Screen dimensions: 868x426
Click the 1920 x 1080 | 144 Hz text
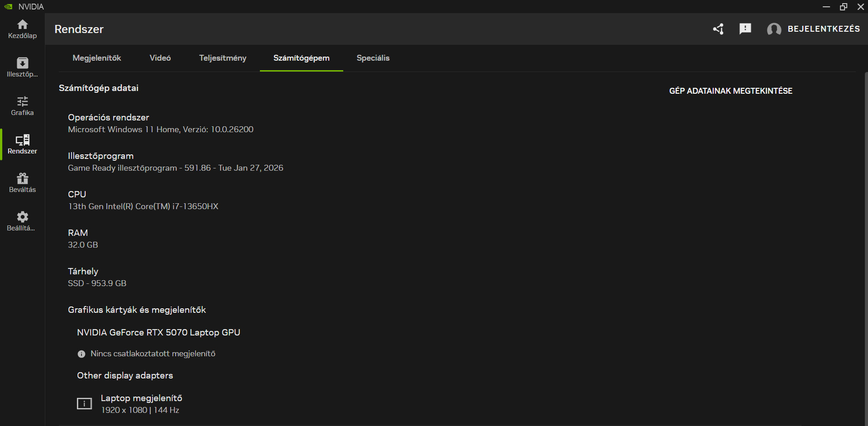(x=140, y=410)
